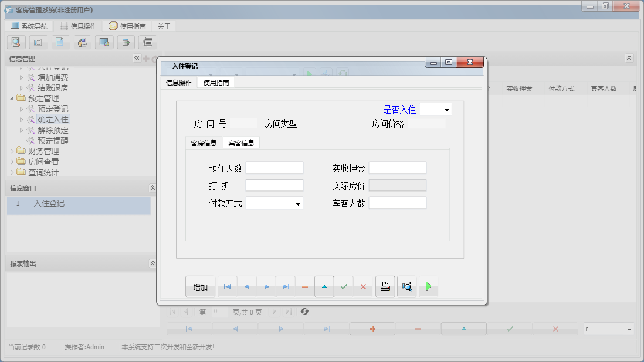Click the report list toolbar icon

pyautogui.click(x=38, y=42)
